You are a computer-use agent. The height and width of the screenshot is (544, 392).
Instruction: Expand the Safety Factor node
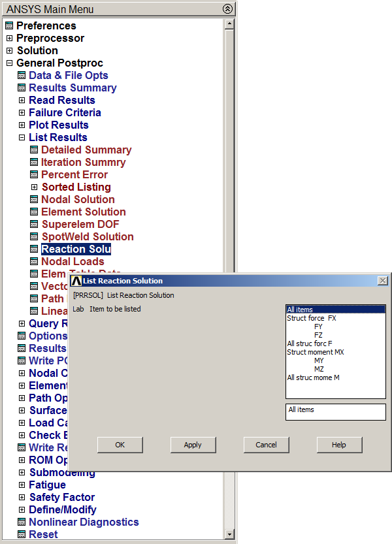click(22, 498)
